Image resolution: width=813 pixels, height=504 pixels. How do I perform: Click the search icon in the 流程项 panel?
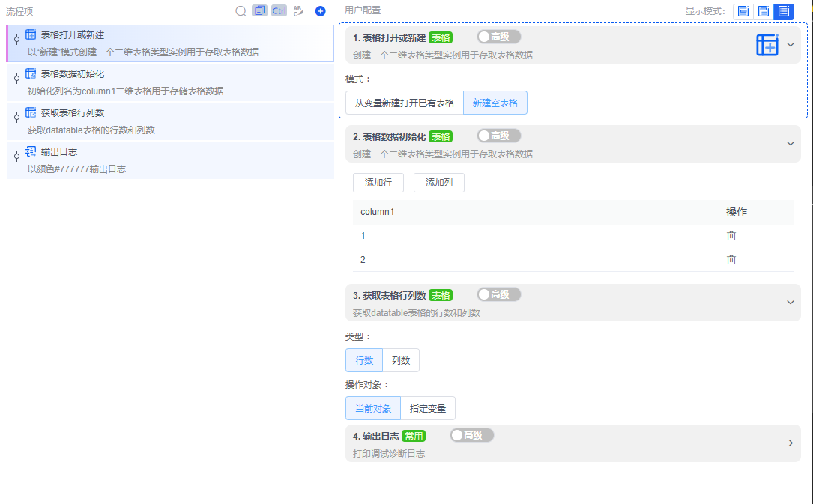(x=241, y=10)
